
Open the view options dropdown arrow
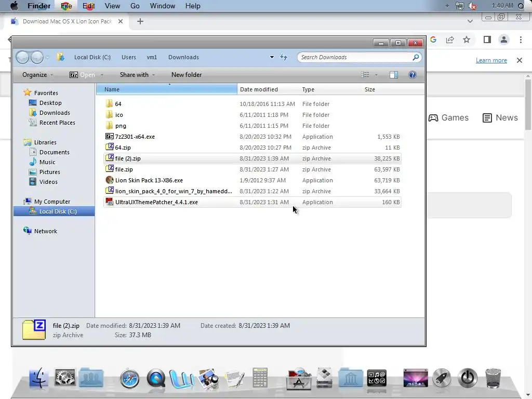376,75
